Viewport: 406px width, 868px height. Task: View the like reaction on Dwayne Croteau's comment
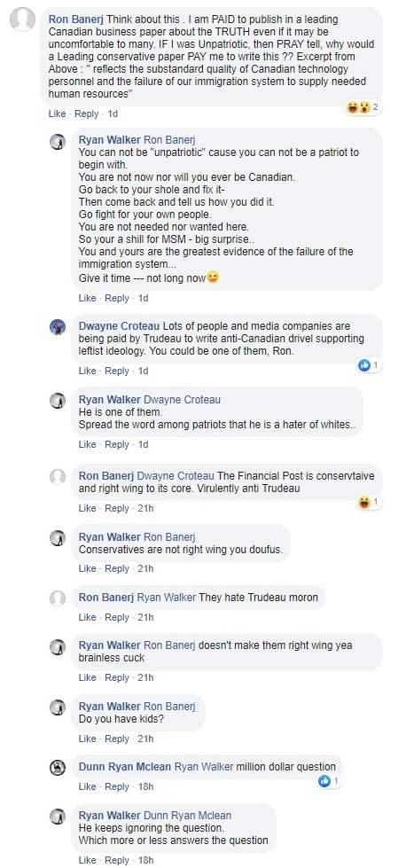click(x=370, y=365)
